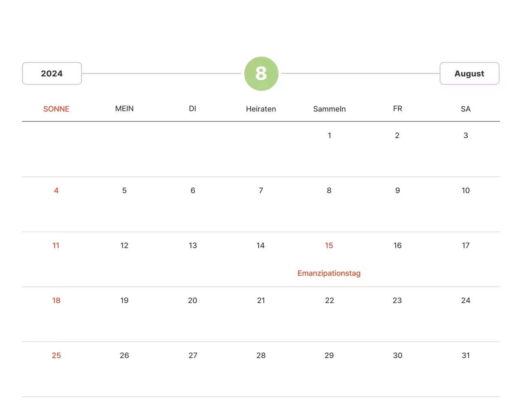Select August 15 holiday date
This screenshot has width=522, height=420.
(329, 245)
